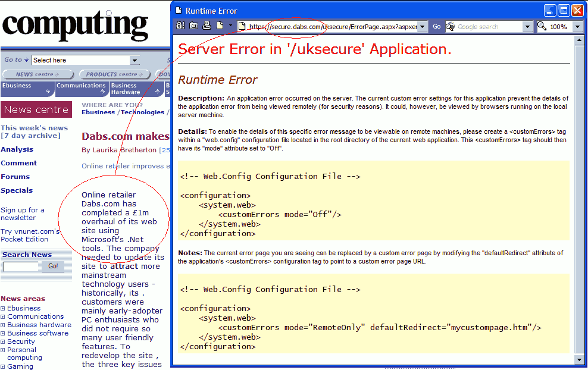Click the print icon in the Runtime Error window
The width and height of the screenshot is (588, 370).
[207, 26]
